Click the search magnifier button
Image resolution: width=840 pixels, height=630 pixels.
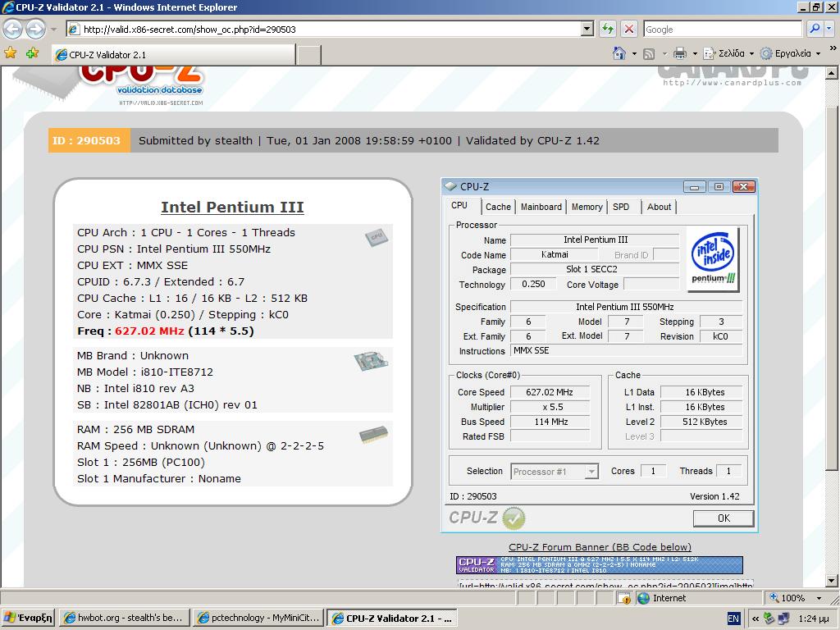tap(815, 29)
